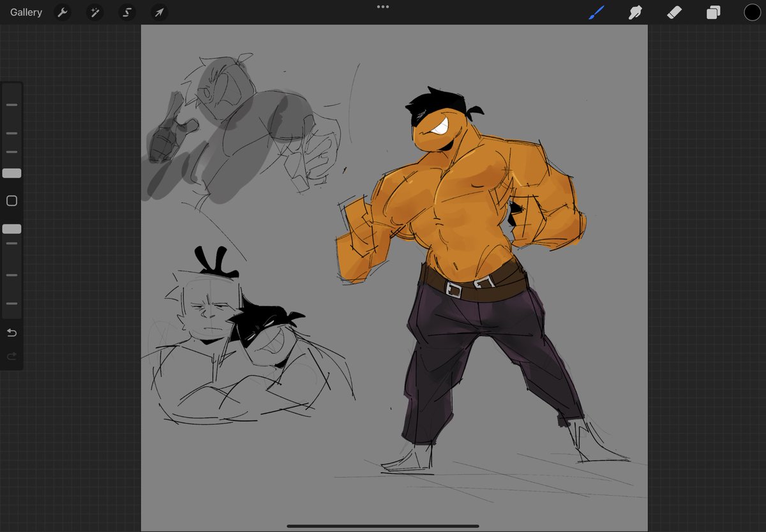Open the Gallery

point(26,12)
